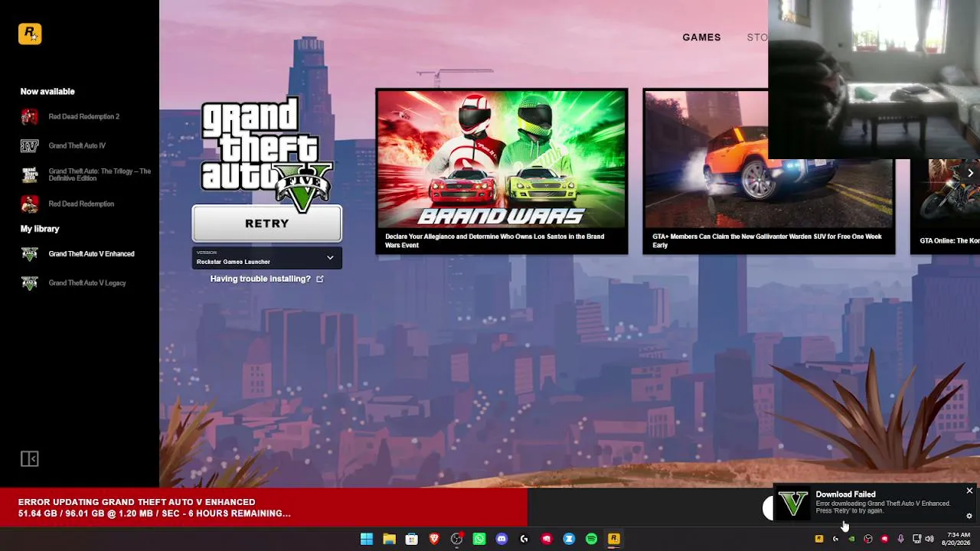The width and height of the screenshot is (980, 551).
Task: Click the 'Download Failed' notification title
Action: (x=845, y=494)
